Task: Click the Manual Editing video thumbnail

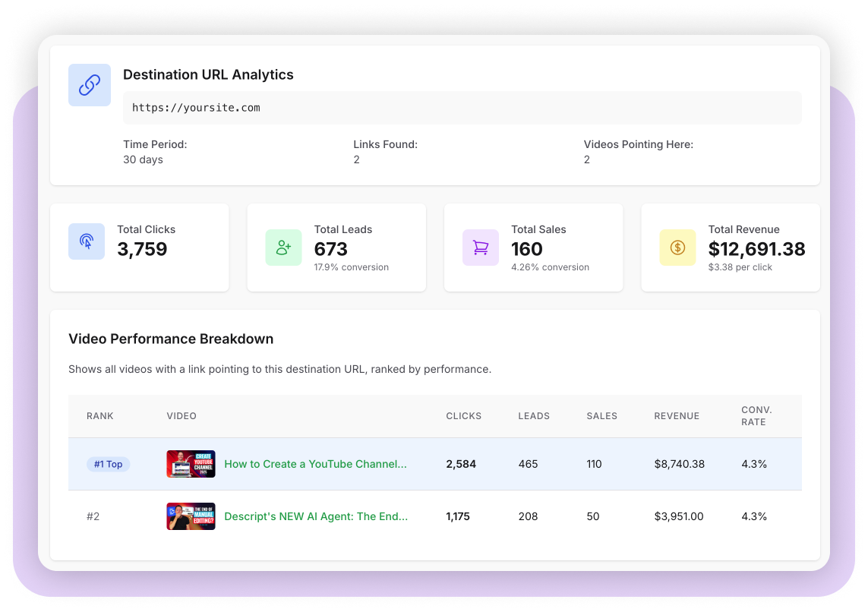Action: coord(191,516)
